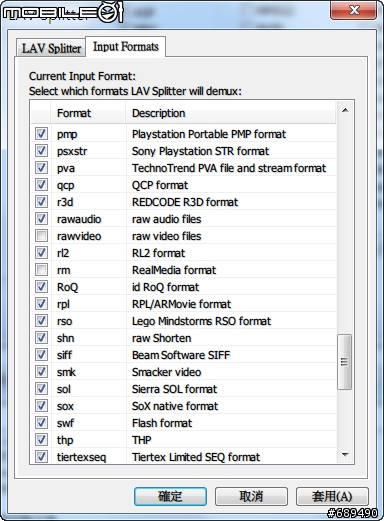
Task: Select 'Tiertex Limited SEQ format' text
Action: coord(196,457)
